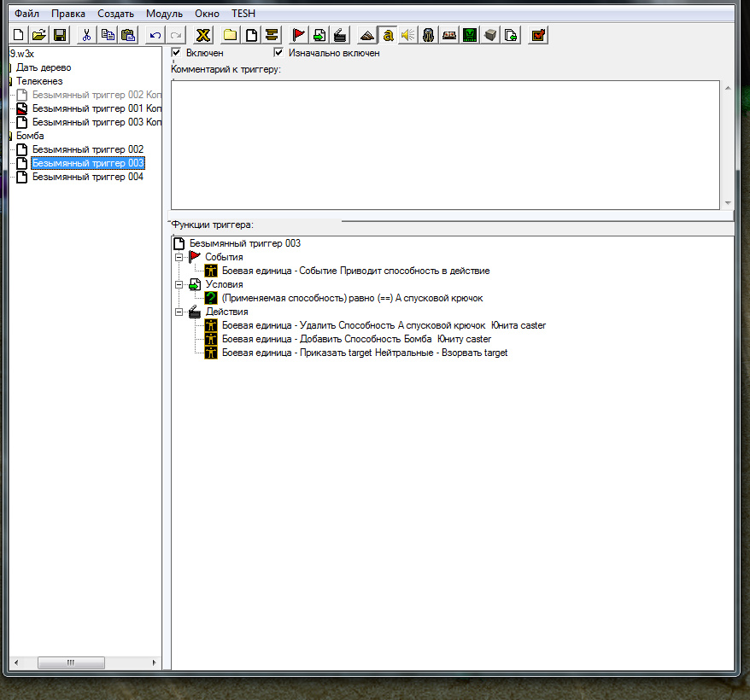Create a new category with the yellow folder icon

(x=231, y=35)
